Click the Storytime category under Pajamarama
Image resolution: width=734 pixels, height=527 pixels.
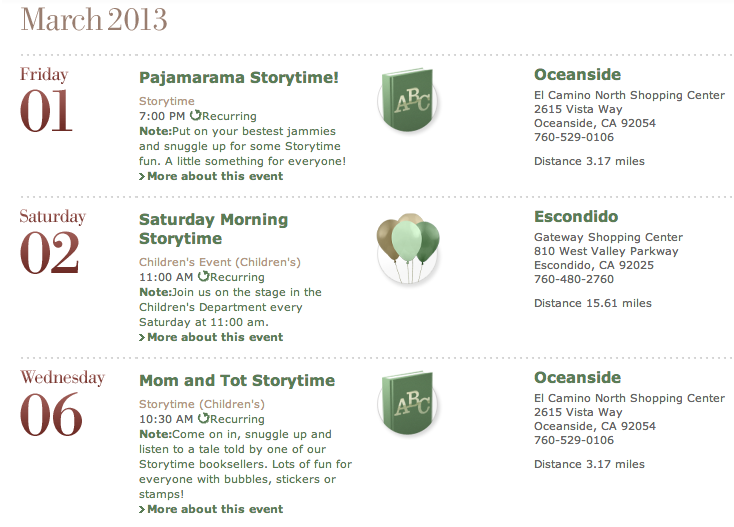tap(167, 101)
